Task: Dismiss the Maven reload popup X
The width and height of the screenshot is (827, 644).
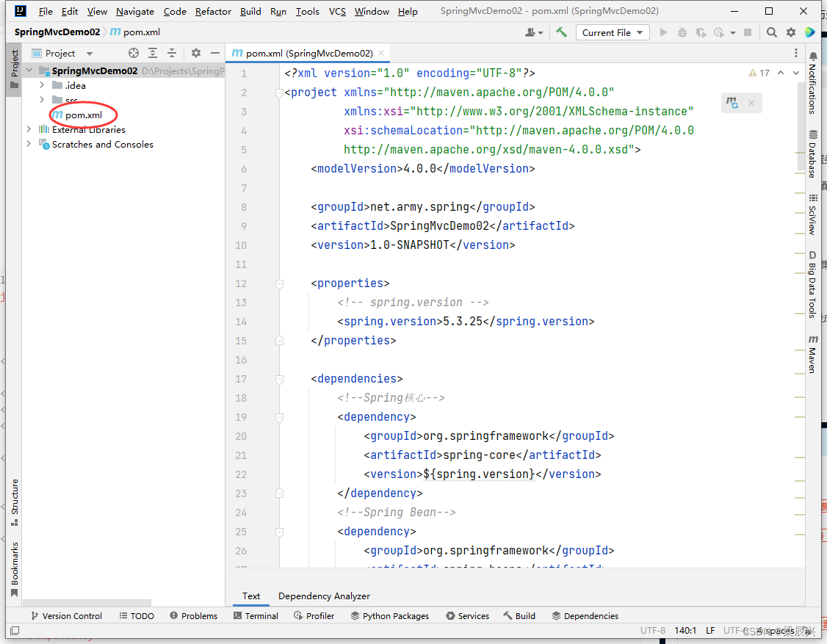Action: pyautogui.click(x=751, y=103)
